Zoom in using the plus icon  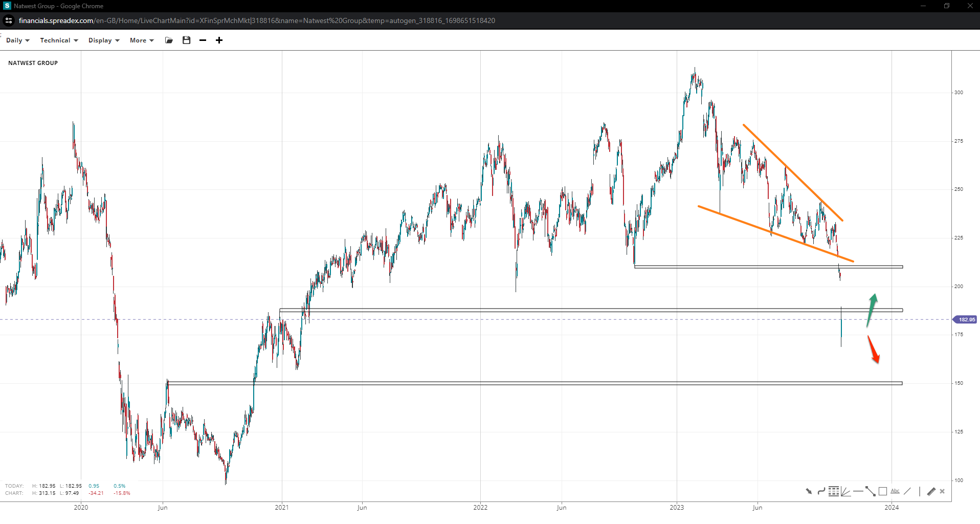[219, 40]
